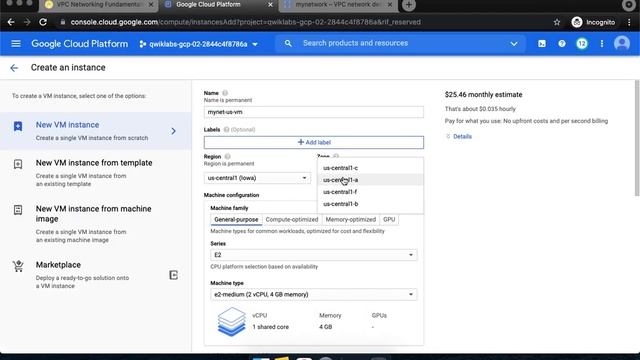Image resolution: width=640 pixels, height=360 pixels.
Task: Click the Add label button
Action: 314,142
